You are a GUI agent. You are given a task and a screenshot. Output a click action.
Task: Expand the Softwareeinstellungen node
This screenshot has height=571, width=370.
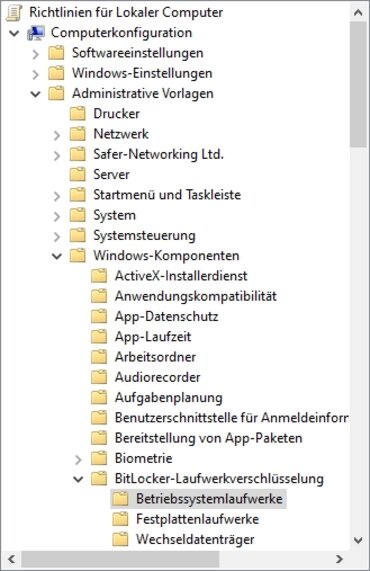pyautogui.click(x=35, y=54)
